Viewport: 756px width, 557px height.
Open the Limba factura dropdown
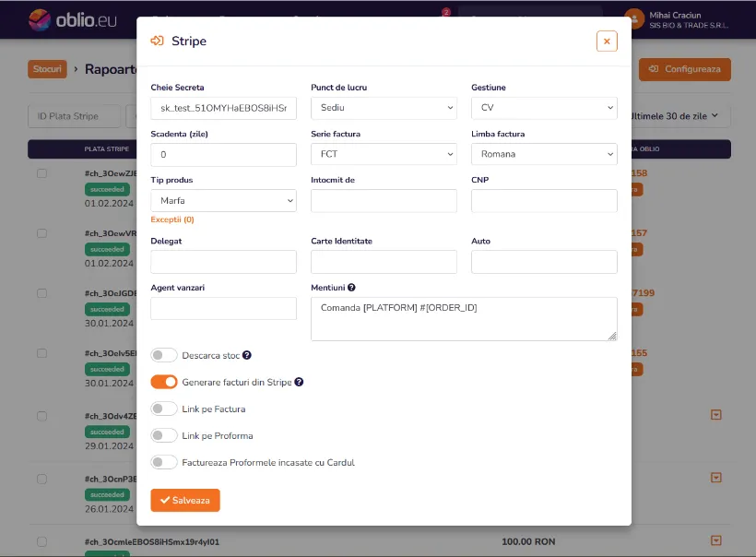[544, 154]
